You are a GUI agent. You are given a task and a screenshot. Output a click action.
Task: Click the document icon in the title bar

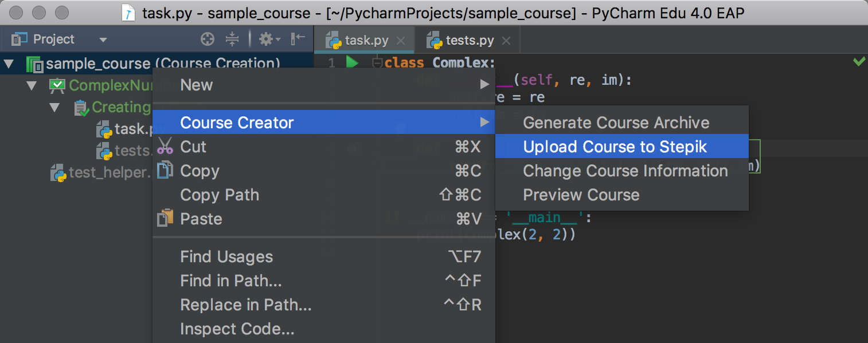click(x=129, y=13)
